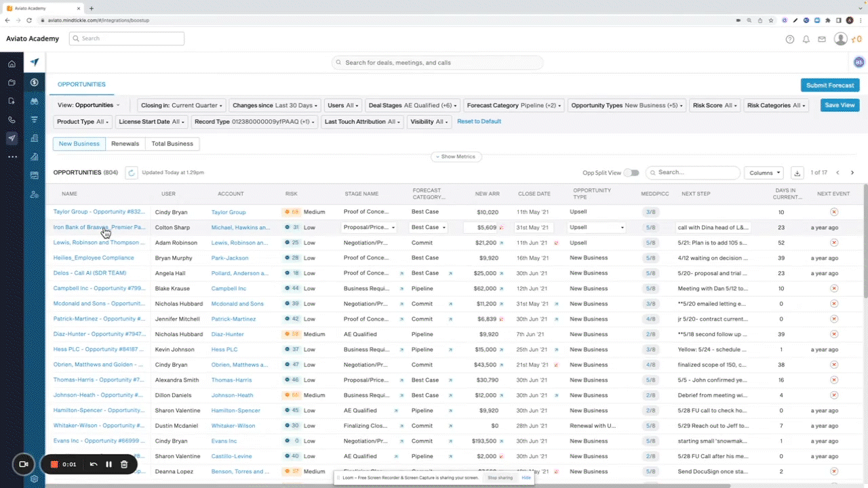Switch to the Total Business tab
This screenshot has width=868, height=488.
tap(172, 144)
